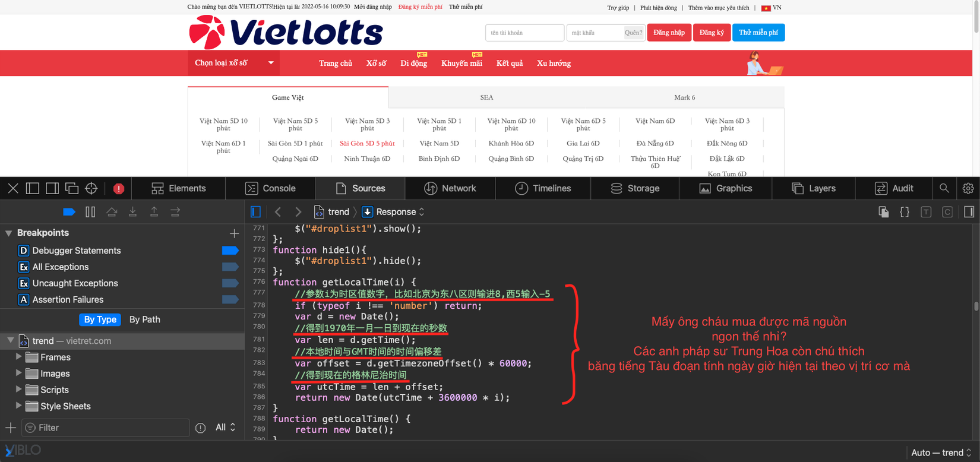Toggle all breakpoints with the blue debugger button
Screen dimensions: 980x462
(x=69, y=212)
